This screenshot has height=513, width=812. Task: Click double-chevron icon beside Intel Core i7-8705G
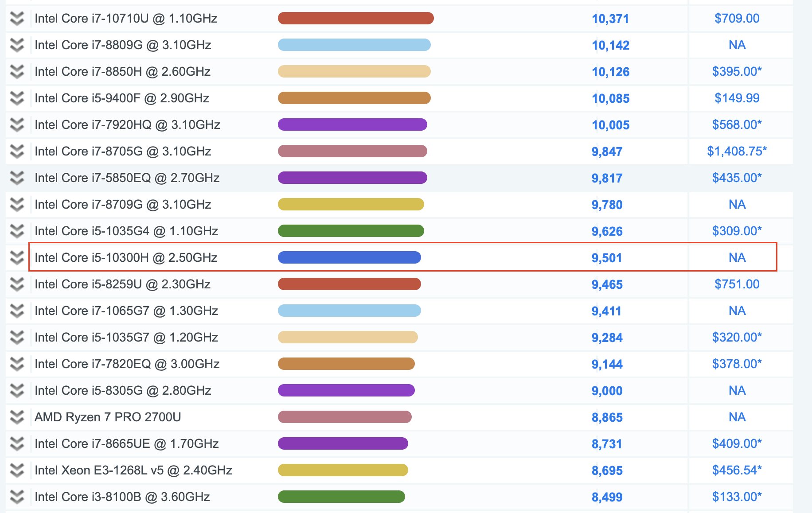pos(17,152)
